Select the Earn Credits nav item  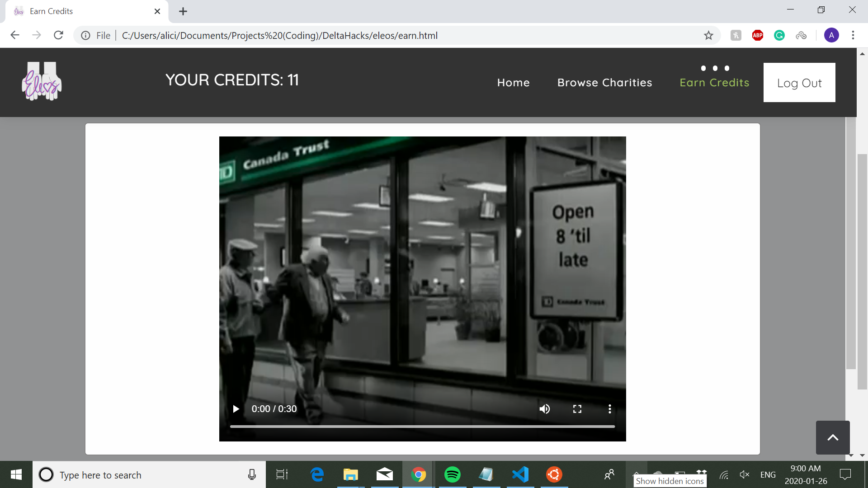pyautogui.click(x=714, y=83)
